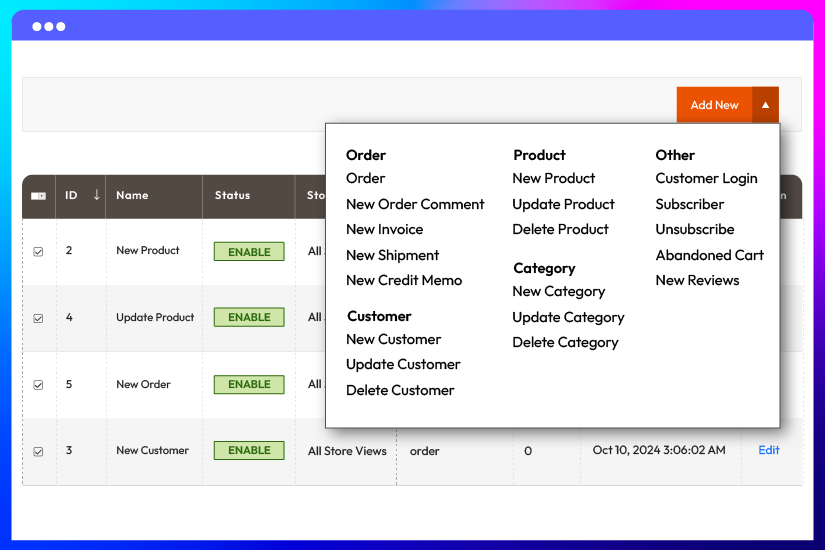This screenshot has height=550, width=825.
Task: Select New Credit Memo option
Action: 404,280
